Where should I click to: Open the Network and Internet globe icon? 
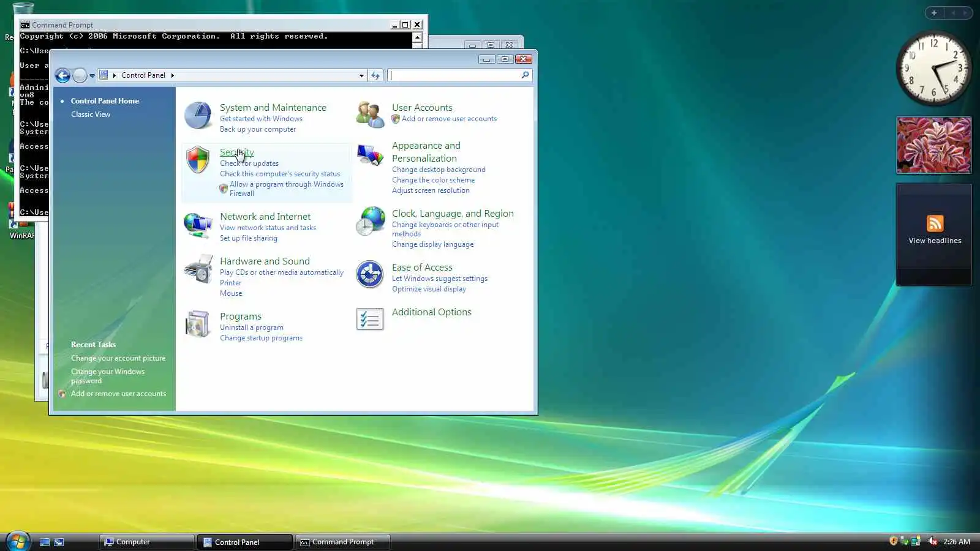click(x=198, y=225)
